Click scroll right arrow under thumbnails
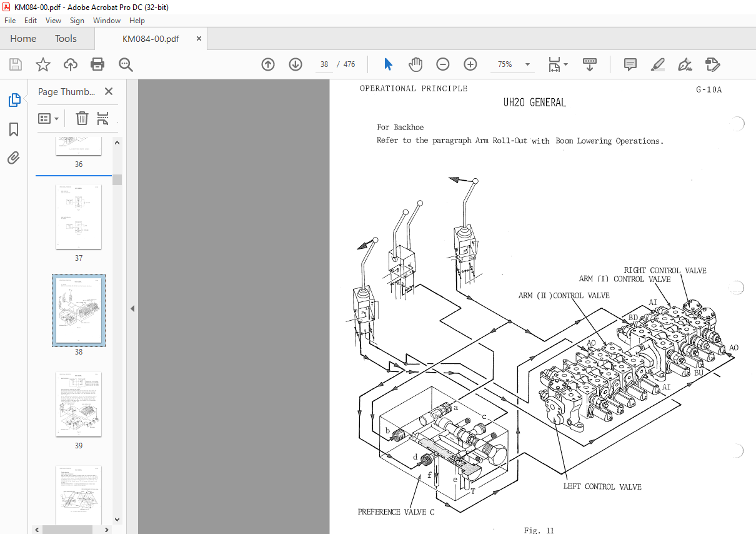756x534 pixels. pos(107,530)
